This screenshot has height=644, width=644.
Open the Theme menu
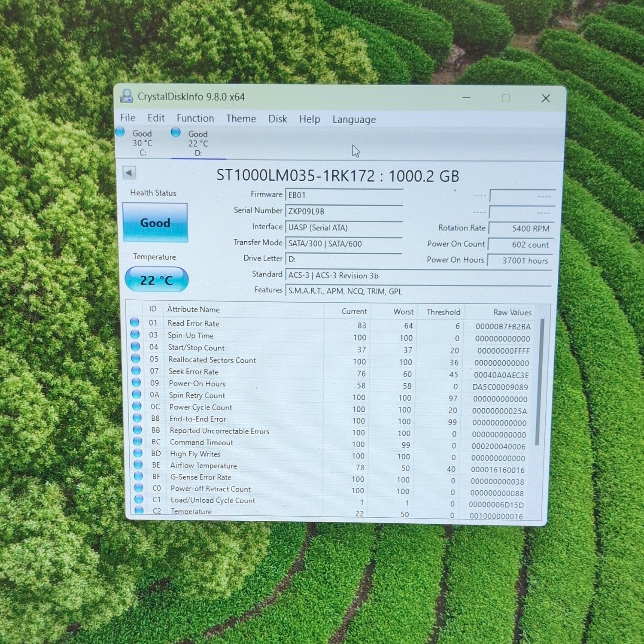click(x=241, y=118)
